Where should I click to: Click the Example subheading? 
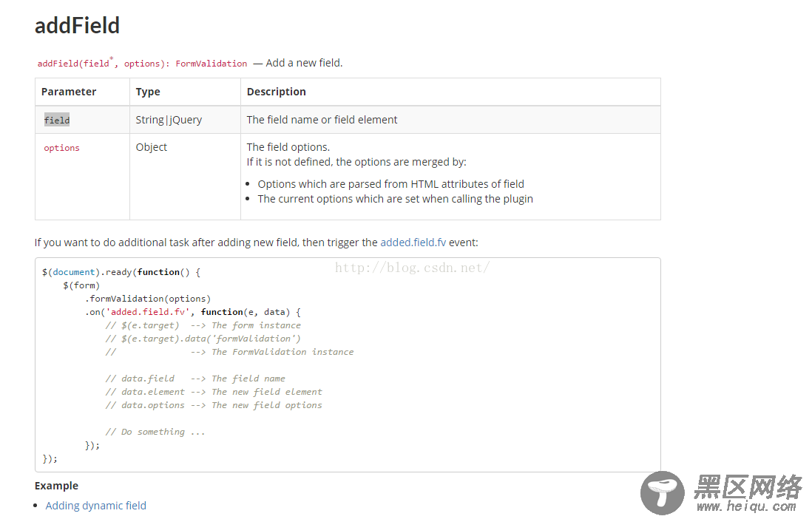pos(56,486)
